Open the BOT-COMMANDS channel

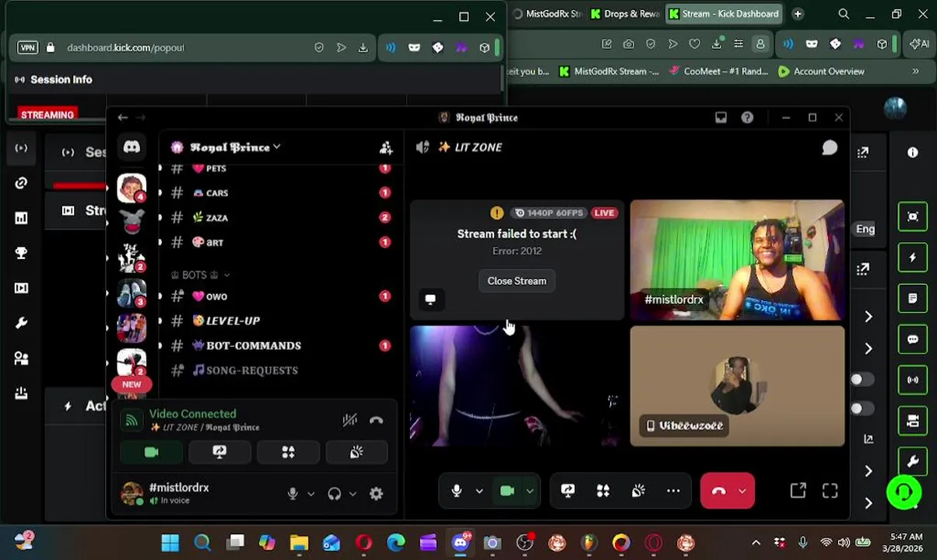tap(279, 345)
